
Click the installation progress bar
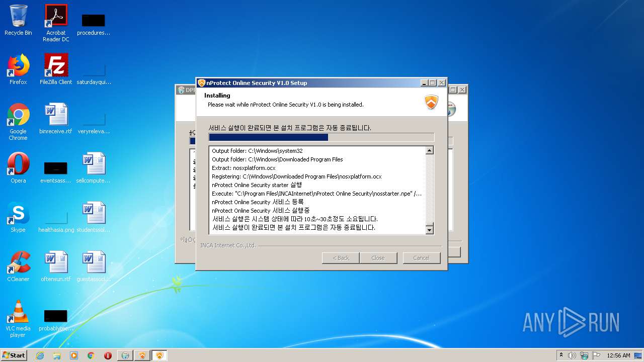point(321,137)
